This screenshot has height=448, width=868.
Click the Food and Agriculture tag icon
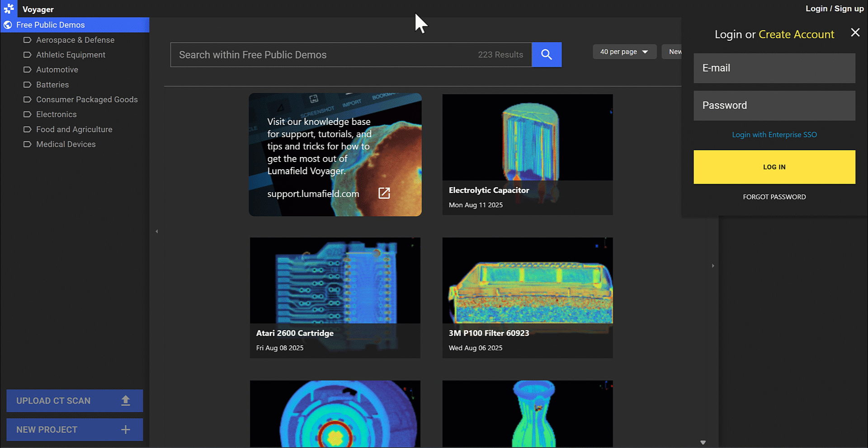[27, 129]
